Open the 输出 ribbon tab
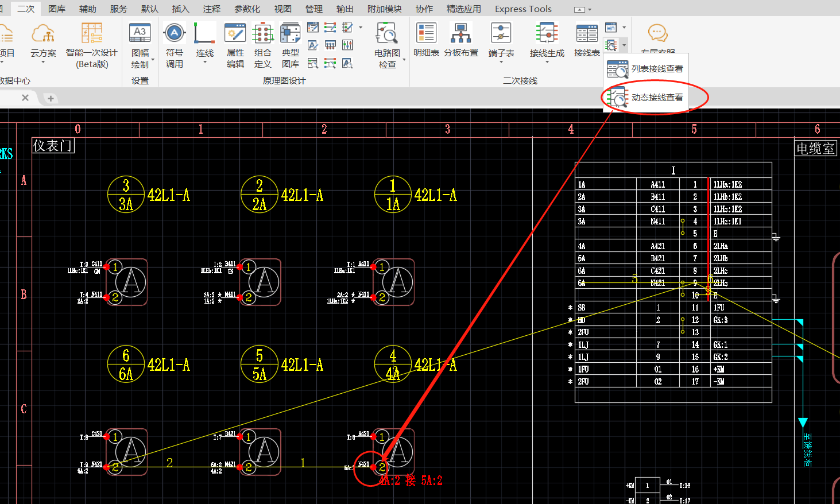This screenshot has height=504, width=840. click(x=345, y=9)
